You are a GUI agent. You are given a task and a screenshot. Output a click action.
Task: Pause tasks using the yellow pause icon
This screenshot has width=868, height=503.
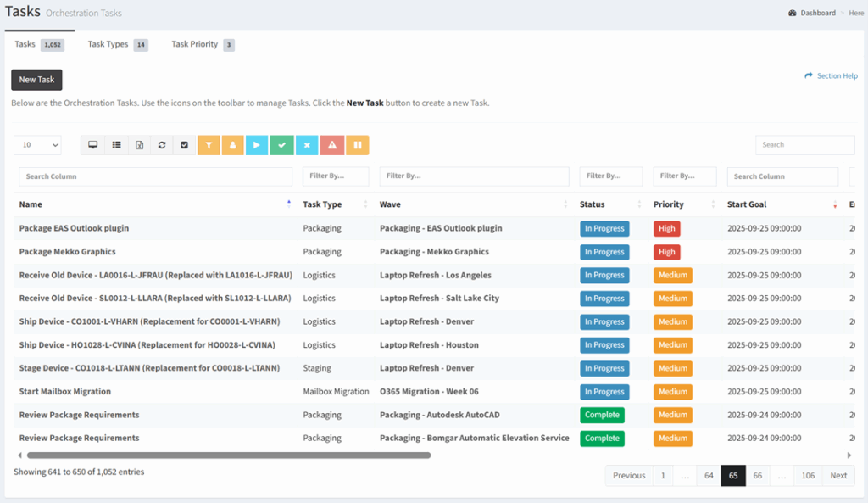[x=356, y=145]
